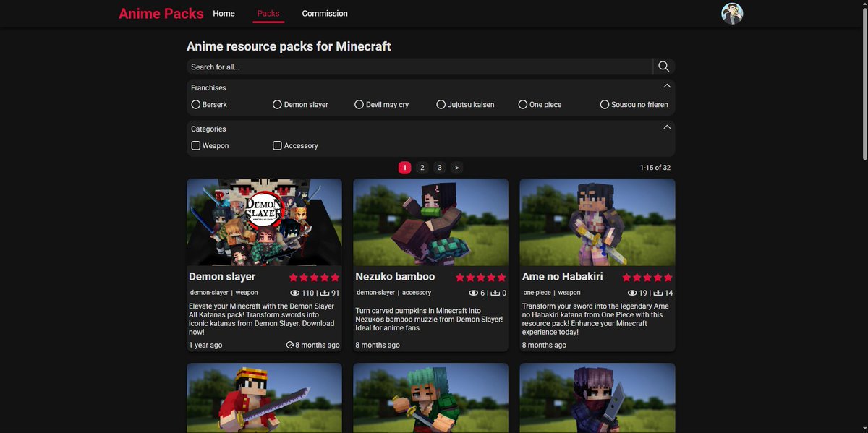The image size is (868, 433).
Task: Open the Nezuko bamboo pack thumbnail
Action: [430, 222]
